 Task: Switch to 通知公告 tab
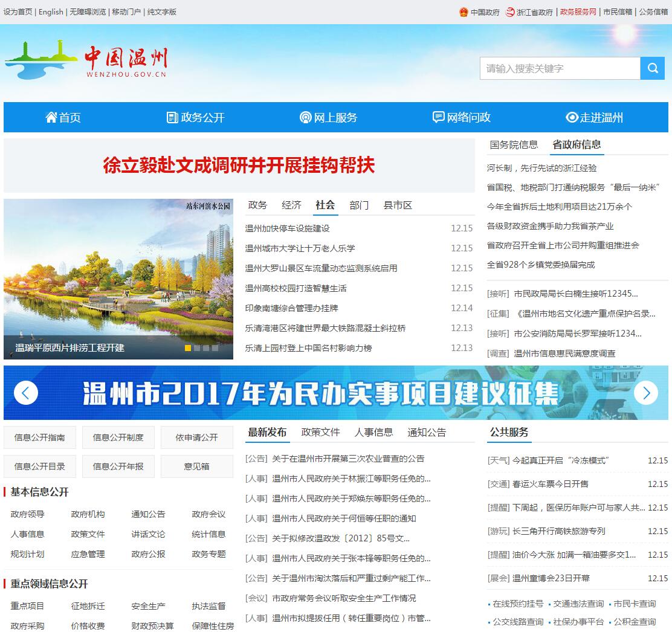point(427,433)
